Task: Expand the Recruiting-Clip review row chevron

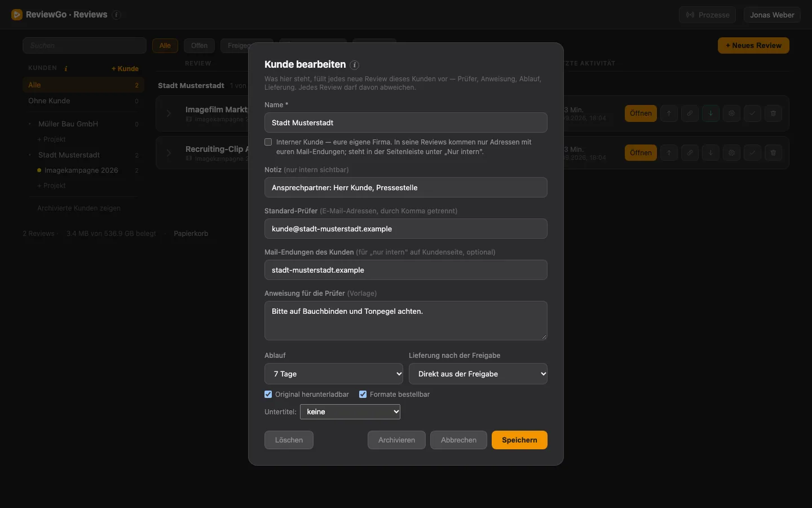Action: click(x=169, y=153)
